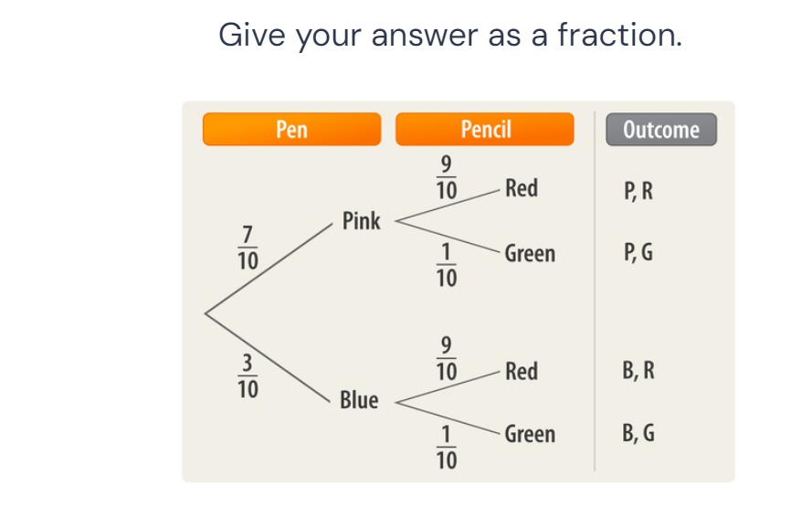
Task: Select the B, G outcome
Action: point(638,433)
